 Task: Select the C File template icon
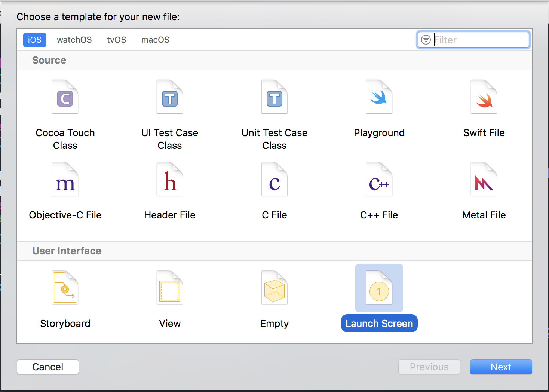pyautogui.click(x=274, y=179)
